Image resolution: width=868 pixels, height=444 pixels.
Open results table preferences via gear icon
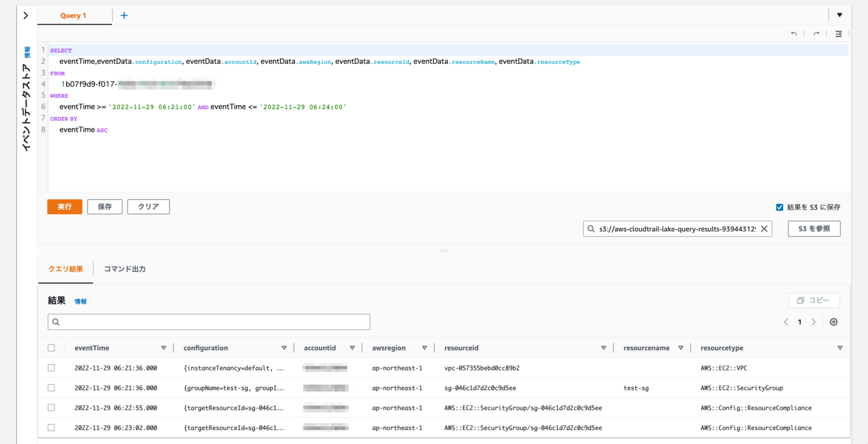834,321
